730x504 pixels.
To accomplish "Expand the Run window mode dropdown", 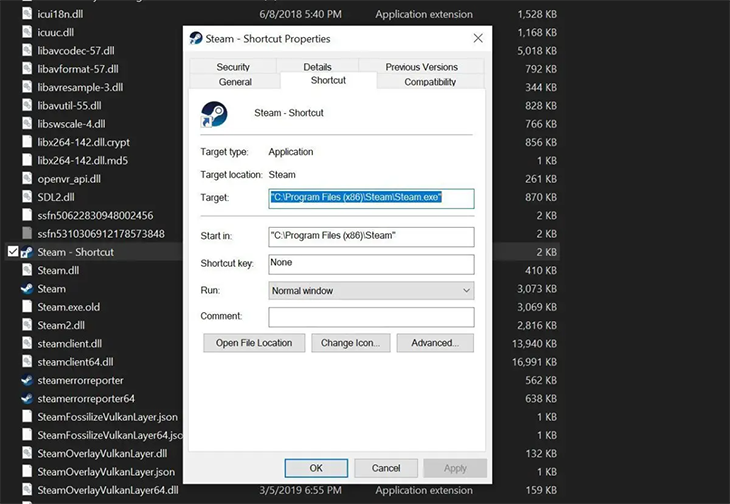I will point(372,290).
